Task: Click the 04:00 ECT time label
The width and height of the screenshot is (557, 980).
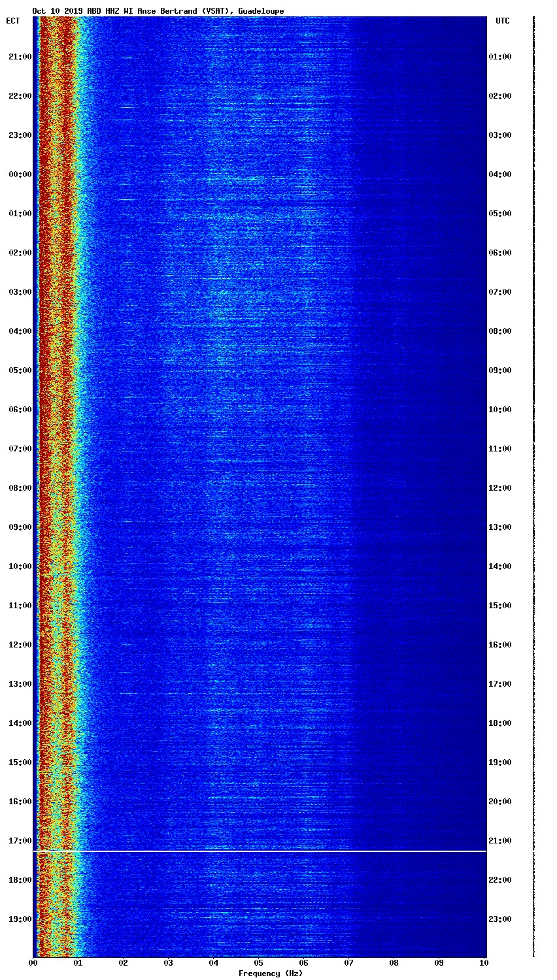Action: tap(20, 331)
